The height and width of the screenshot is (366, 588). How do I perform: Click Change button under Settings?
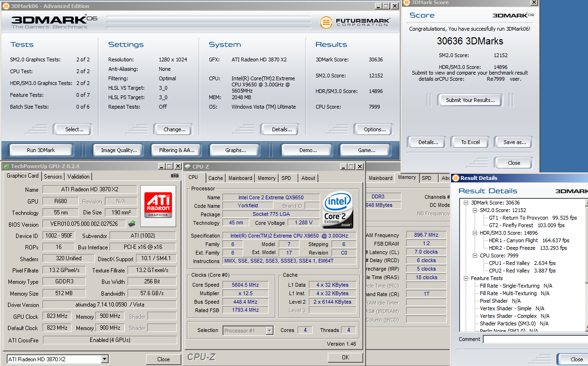(174, 129)
